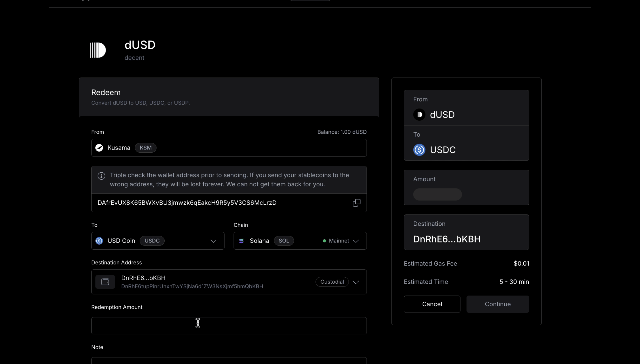This screenshot has width=640, height=364.
Task: Focus the Redemption Amount input field
Action: 229,325
